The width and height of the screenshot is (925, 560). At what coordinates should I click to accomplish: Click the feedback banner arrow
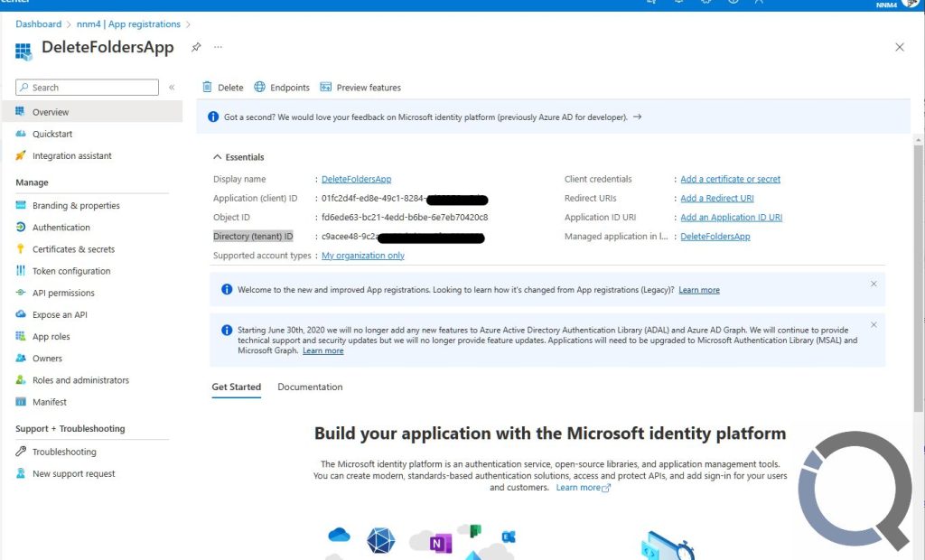637,117
